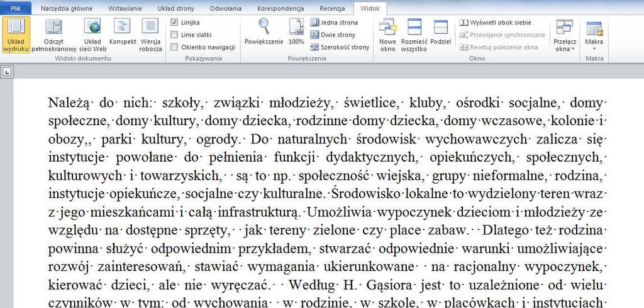The height and width of the screenshot is (308, 644).
Task: Enable the Linie siatki checkbox
Action: pyautogui.click(x=174, y=35)
